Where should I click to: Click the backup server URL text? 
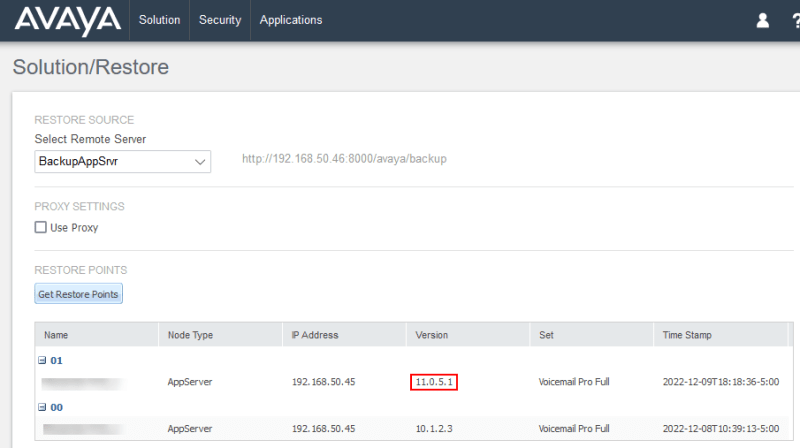point(344,159)
